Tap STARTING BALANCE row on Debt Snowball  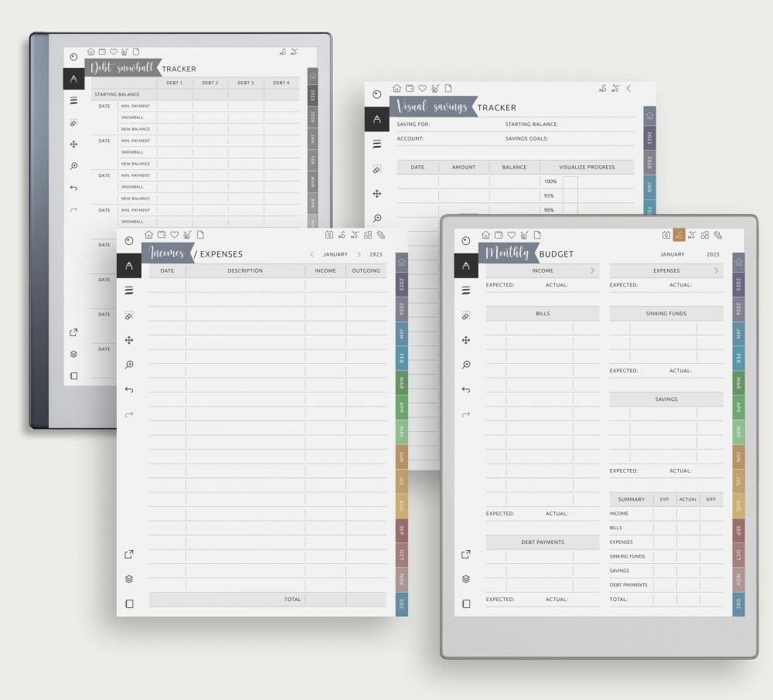point(196,94)
